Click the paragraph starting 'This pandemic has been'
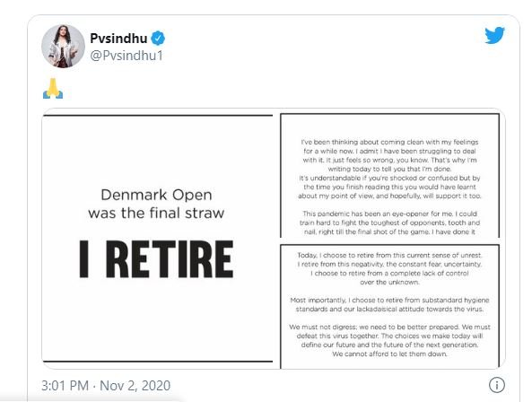The image size is (532, 402). tap(389, 223)
